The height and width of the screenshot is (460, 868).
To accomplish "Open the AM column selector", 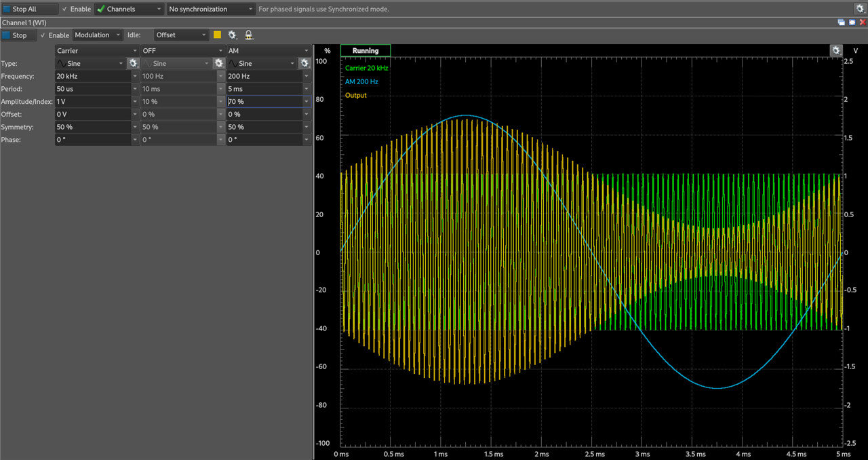I will (x=268, y=51).
